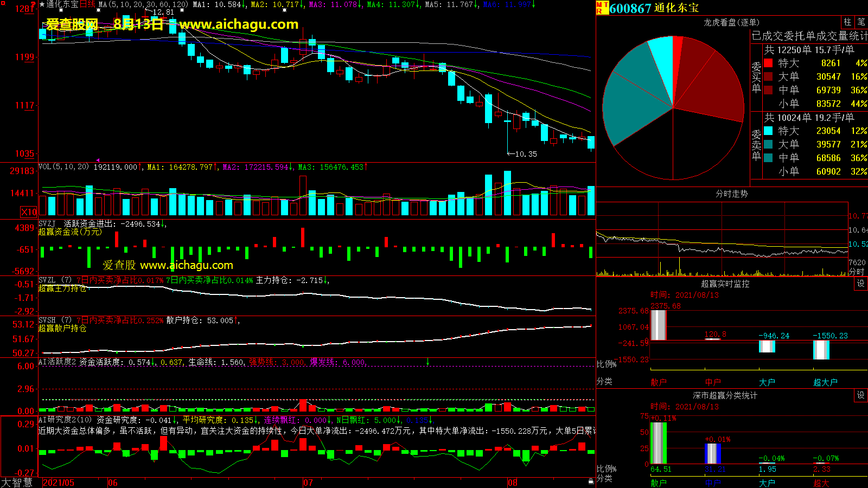
Task: Click the magenta triangle marker above VOL panel
Action: click(98, 160)
